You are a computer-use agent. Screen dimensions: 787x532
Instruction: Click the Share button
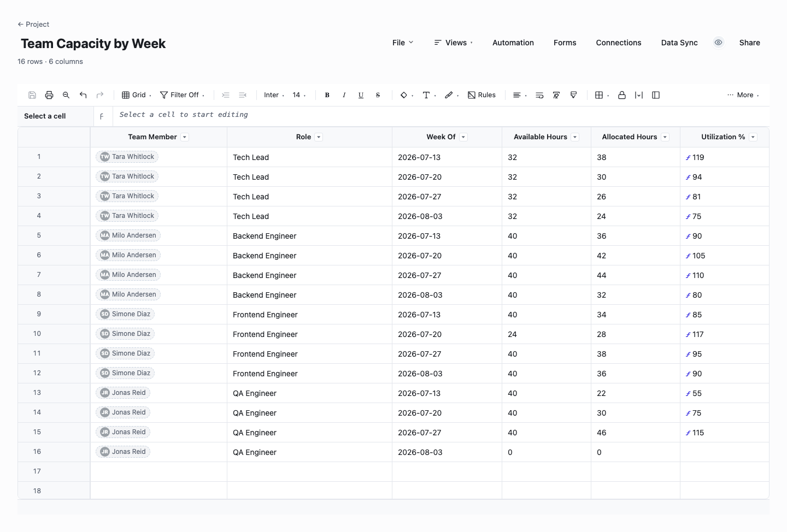(750, 43)
